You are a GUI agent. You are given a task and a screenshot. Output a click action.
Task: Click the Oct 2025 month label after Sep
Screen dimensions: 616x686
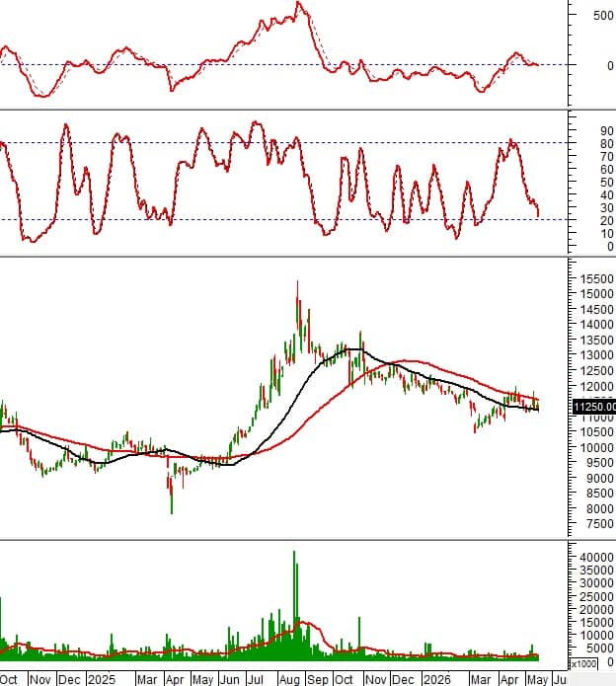344,679
